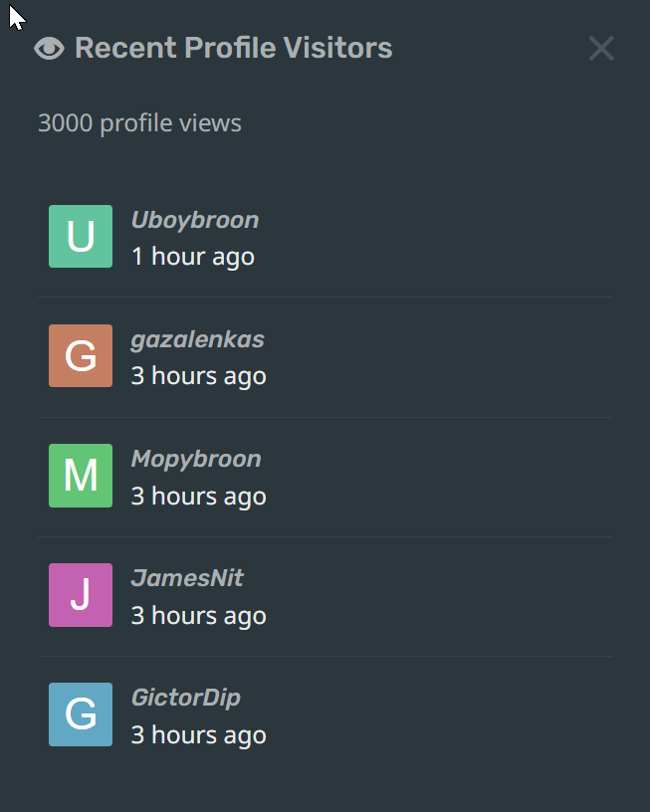Screen dimensions: 650x812
Task: Open GictorDip's profile link
Action: (185, 698)
